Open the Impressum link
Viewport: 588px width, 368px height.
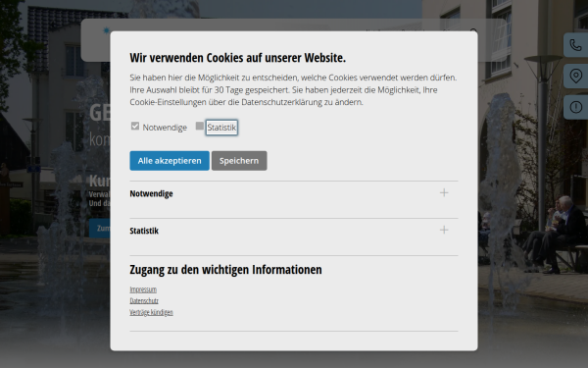click(x=143, y=289)
